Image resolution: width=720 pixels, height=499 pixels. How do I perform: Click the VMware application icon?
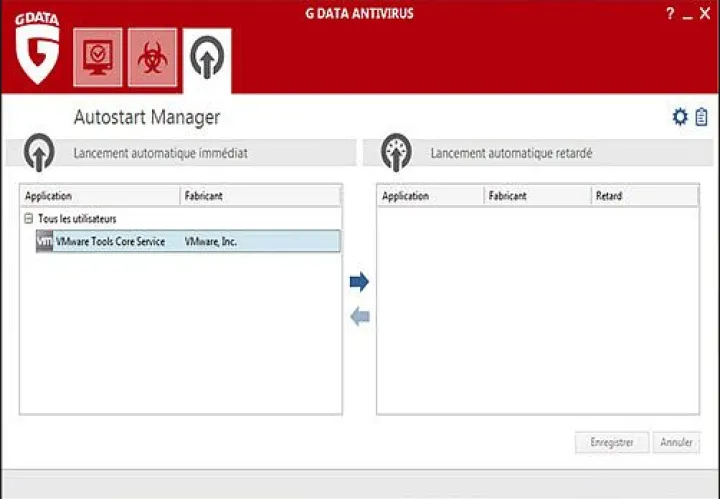[44, 241]
